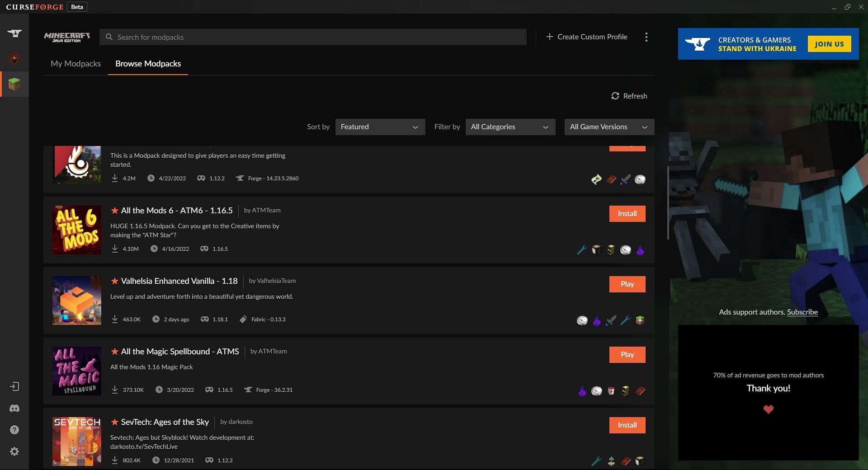Viewport: 868px width, 470px height.
Task: Open settings gear in sidebar
Action: point(14,451)
